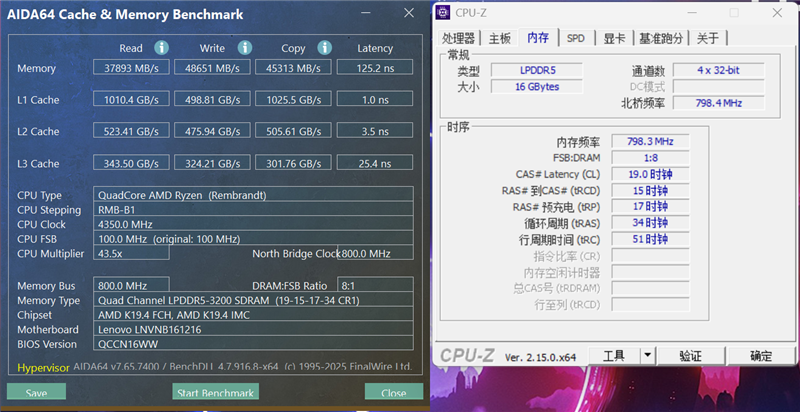Click 北桥频率 value 798.4 MHz
Screen dimensions: 800x412
tap(718, 102)
